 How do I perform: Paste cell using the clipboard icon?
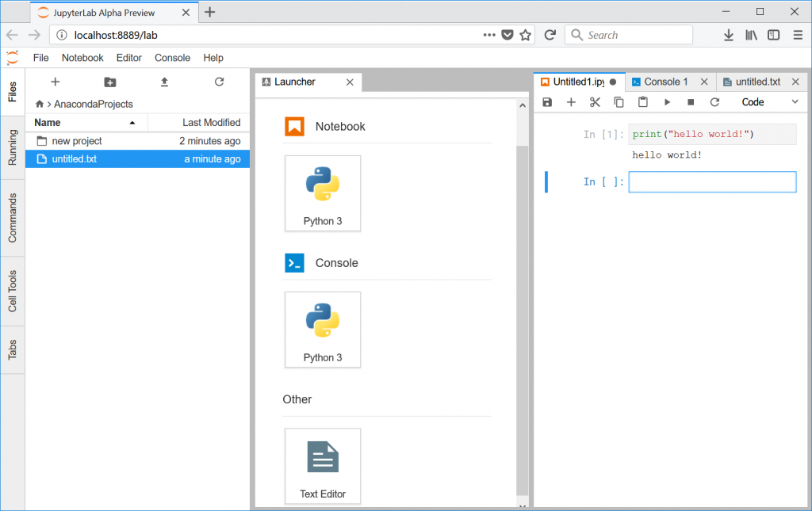[x=643, y=102]
